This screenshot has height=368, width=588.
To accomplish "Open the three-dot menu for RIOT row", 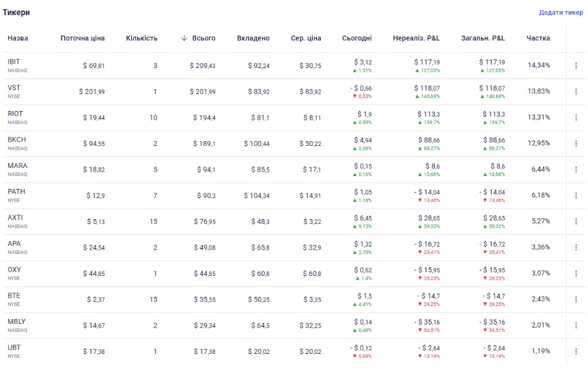I will [x=576, y=118].
